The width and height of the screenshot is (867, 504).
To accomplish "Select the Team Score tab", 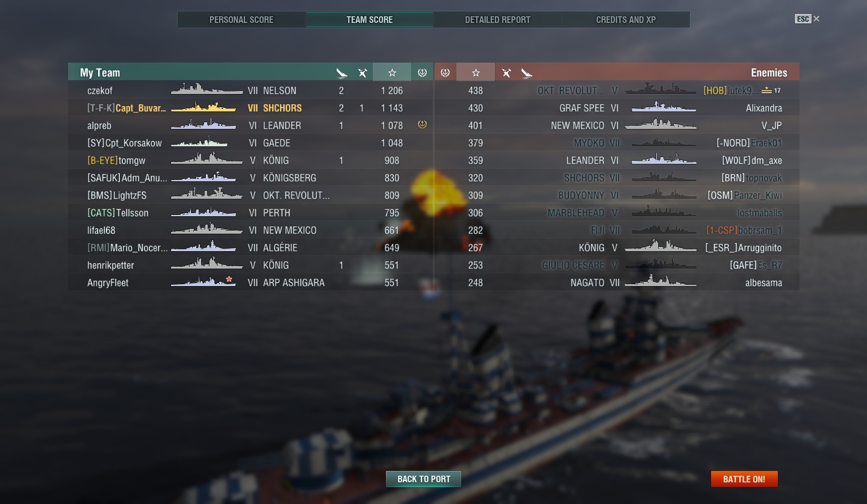I will [370, 19].
